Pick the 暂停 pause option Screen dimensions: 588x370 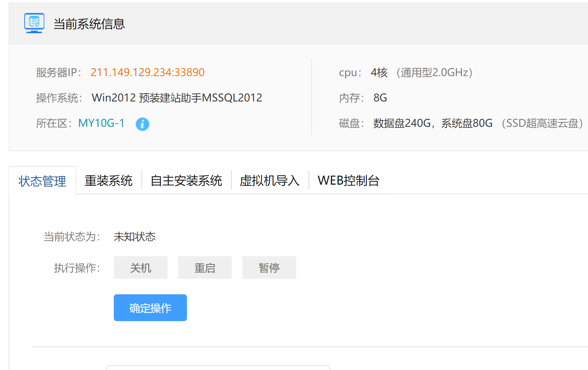[x=269, y=268]
